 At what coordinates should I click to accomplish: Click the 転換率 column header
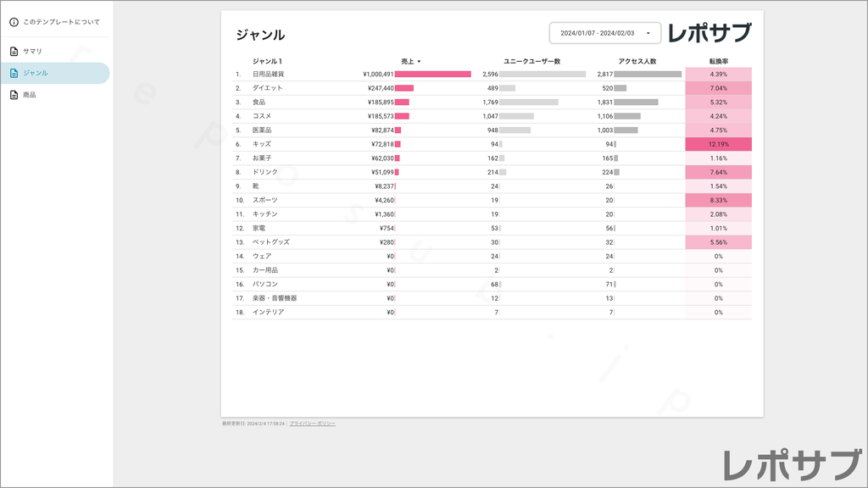click(x=719, y=61)
